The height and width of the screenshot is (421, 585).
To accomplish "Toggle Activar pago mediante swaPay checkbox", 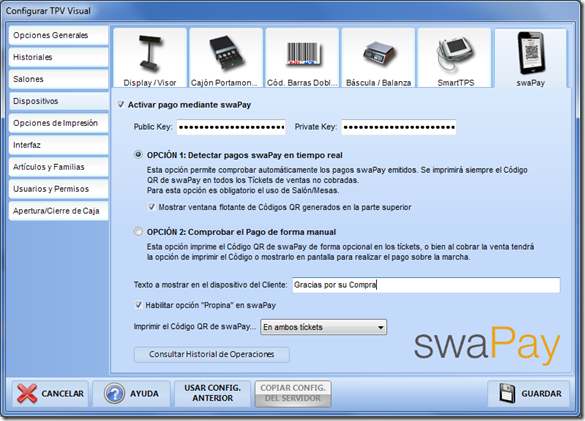I will (x=121, y=105).
